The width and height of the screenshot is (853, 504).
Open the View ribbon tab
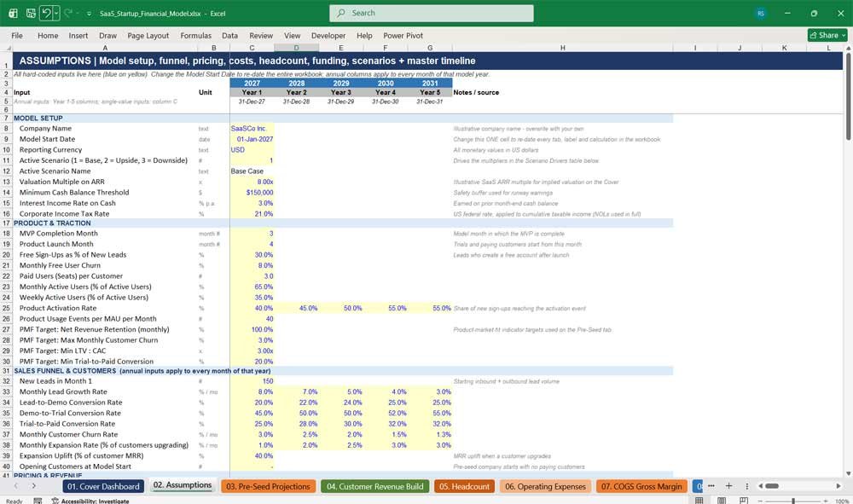(292, 35)
